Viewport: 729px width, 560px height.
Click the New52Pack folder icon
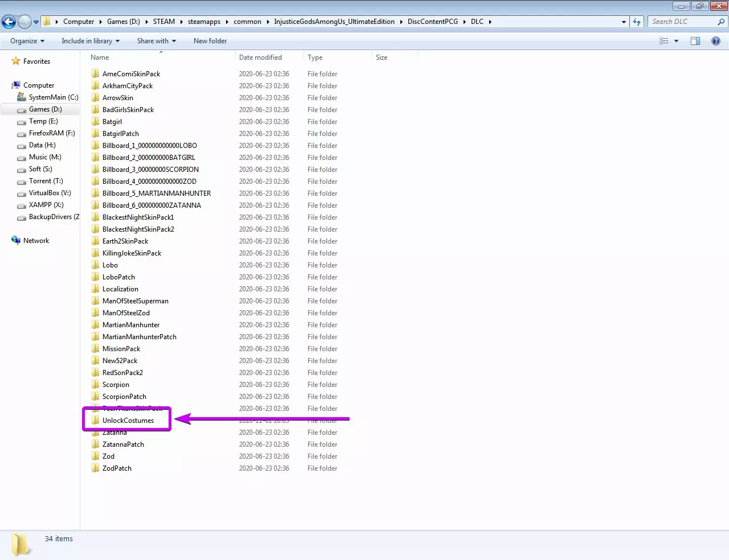click(x=95, y=361)
